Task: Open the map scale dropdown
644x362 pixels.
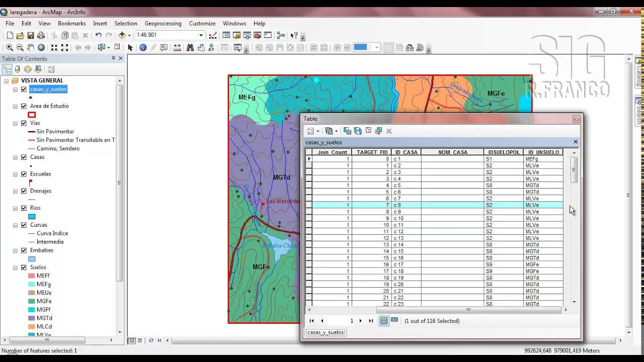Action: (201, 35)
